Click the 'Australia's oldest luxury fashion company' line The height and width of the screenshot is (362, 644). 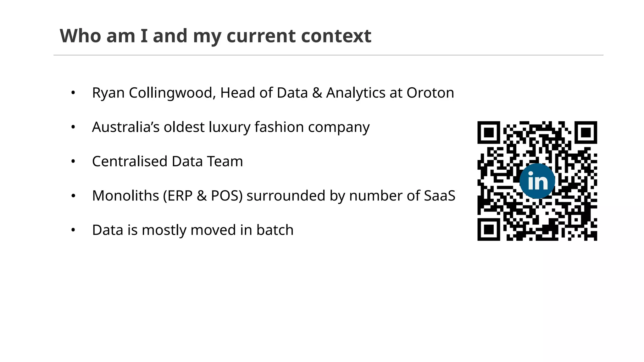coord(230,127)
